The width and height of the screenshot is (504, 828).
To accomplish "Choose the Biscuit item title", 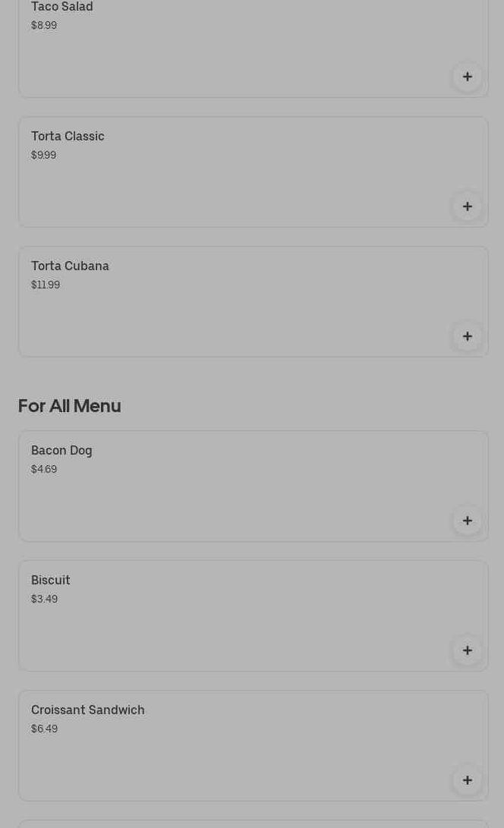I will 51,581.
